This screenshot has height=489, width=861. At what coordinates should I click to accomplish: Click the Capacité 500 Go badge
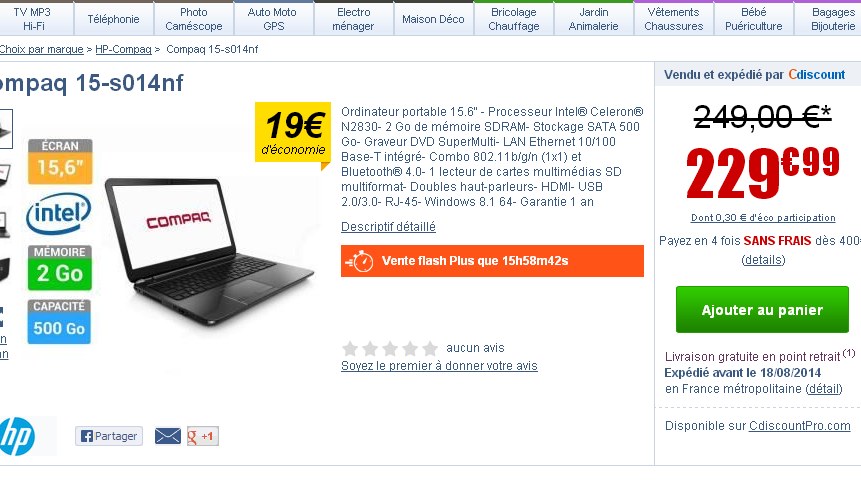59,322
